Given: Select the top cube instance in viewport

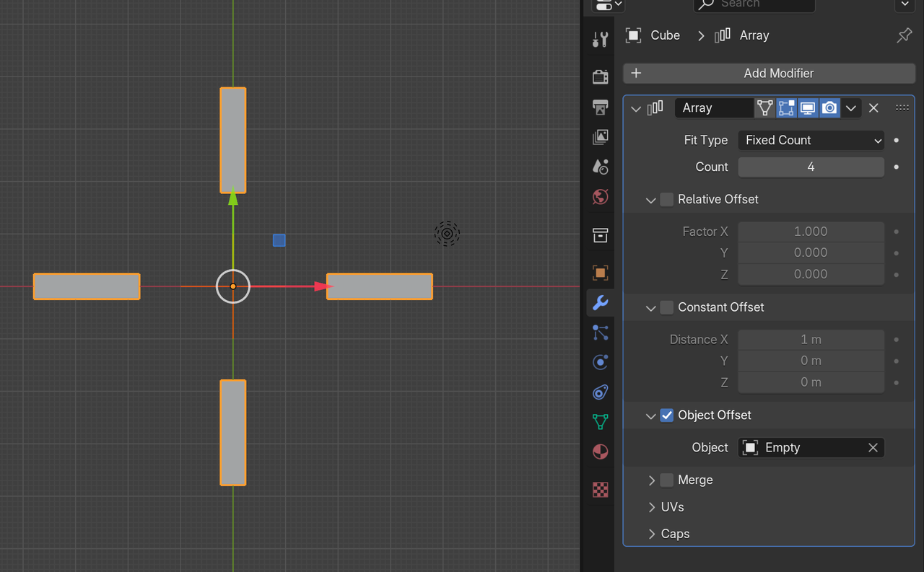Looking at the screenshot, I should tap(233, 140).
